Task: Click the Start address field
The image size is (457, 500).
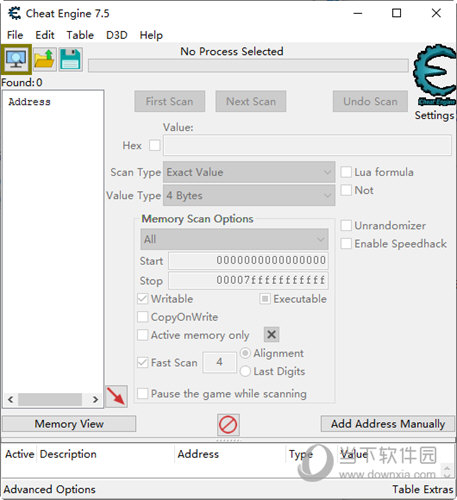Action: point(248,261)
